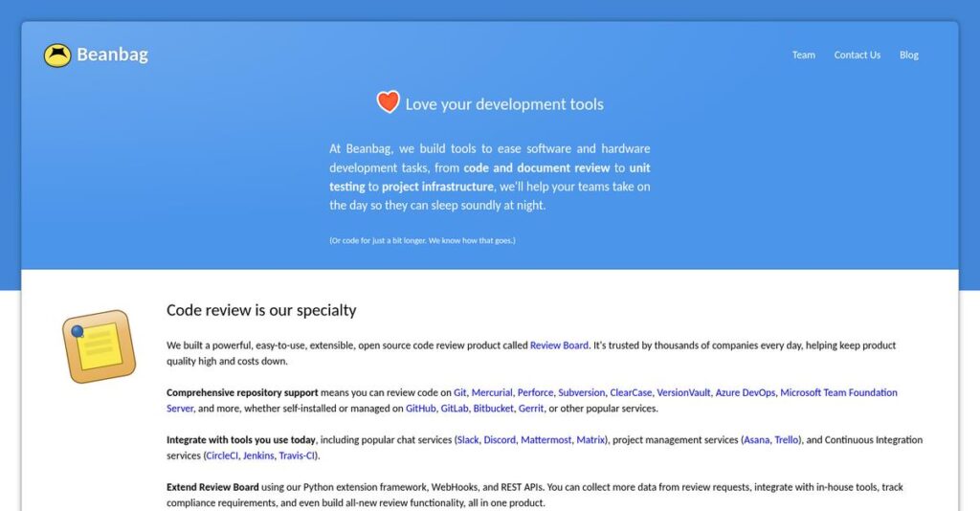Follow the GitHub link
Image resolution: width=980 pixels, height=511 pixels.
click(x=421, y=409)
